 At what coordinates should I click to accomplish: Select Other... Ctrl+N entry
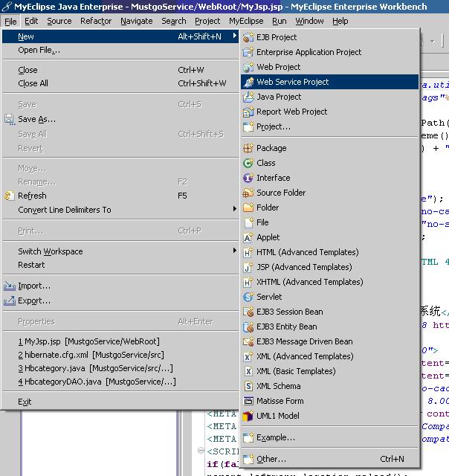click(x=330, y=459)
